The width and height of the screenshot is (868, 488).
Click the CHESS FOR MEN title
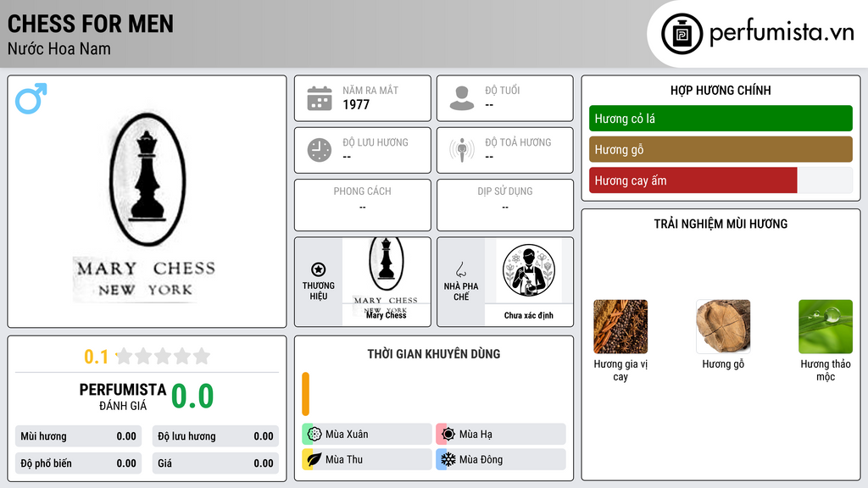coord(90,24)
